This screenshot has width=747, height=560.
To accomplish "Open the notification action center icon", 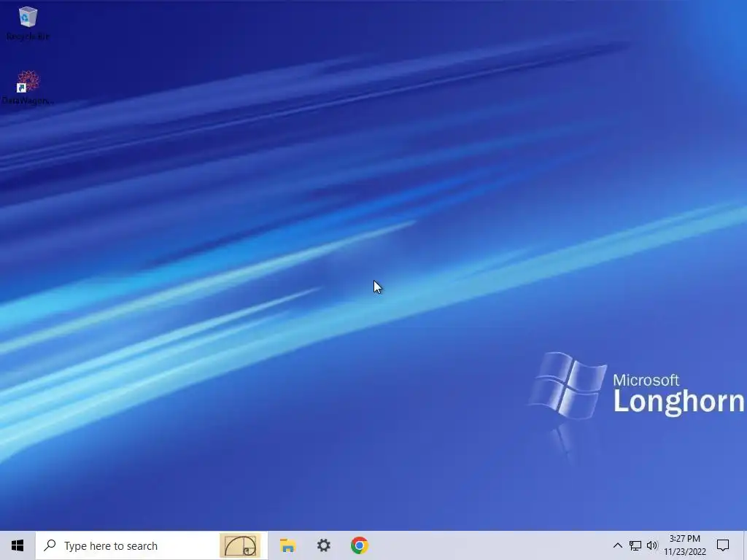I will tap(723, 545).
